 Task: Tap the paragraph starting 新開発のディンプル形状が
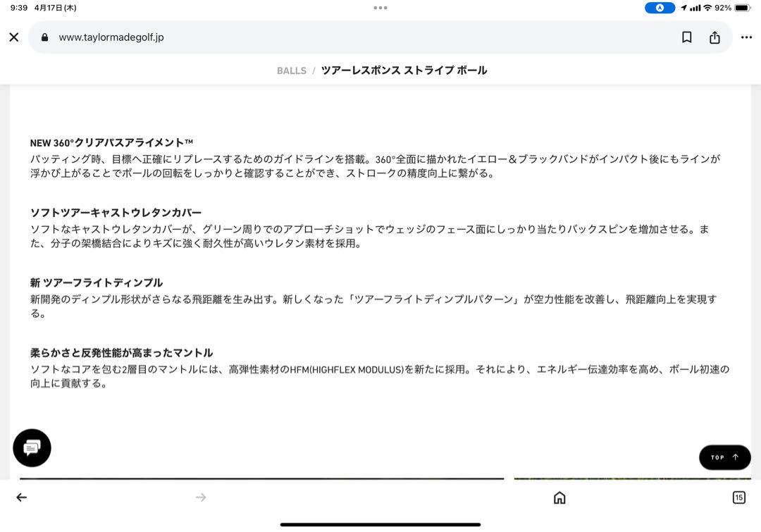tap(373, 307)
